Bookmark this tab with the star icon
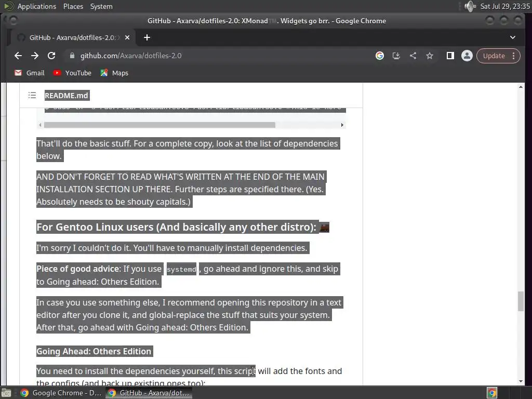The image size is (532, 399). click(x=430, y=56)
